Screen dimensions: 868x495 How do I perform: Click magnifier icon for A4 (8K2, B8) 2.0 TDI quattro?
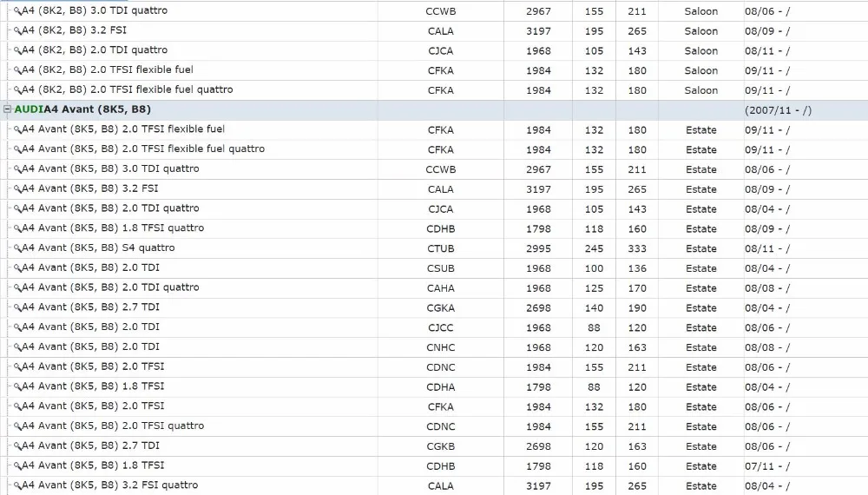[x=17, y=51]
